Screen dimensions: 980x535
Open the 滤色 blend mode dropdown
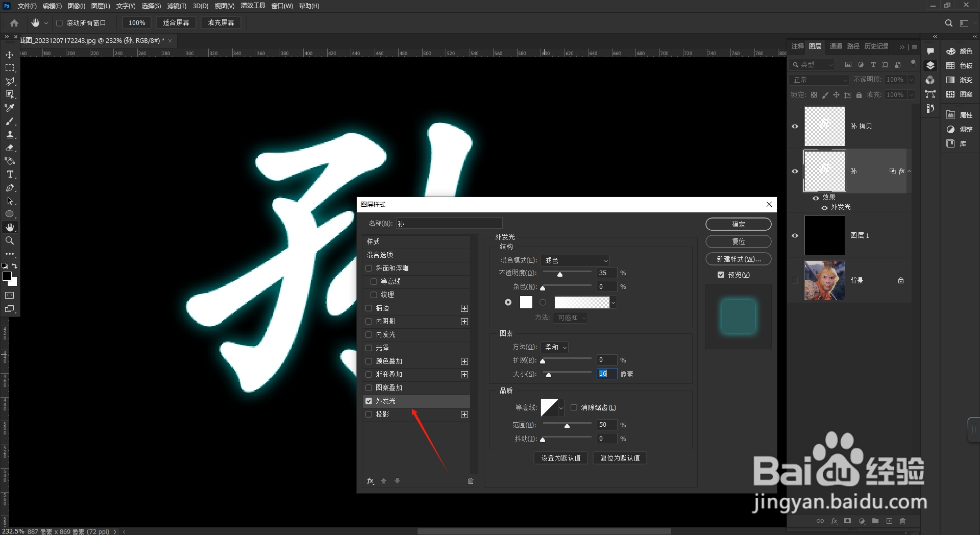point(575,260)
